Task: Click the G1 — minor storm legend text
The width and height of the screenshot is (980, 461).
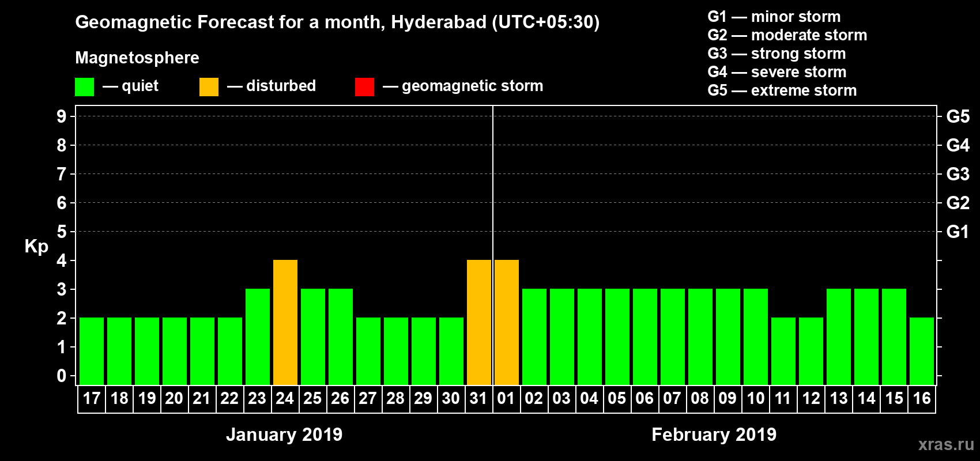Action: coord(774,17)
